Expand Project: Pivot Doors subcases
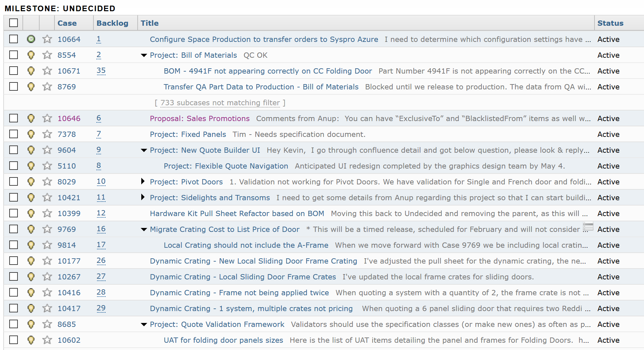 pyautogui.click(x=143, y=181)
